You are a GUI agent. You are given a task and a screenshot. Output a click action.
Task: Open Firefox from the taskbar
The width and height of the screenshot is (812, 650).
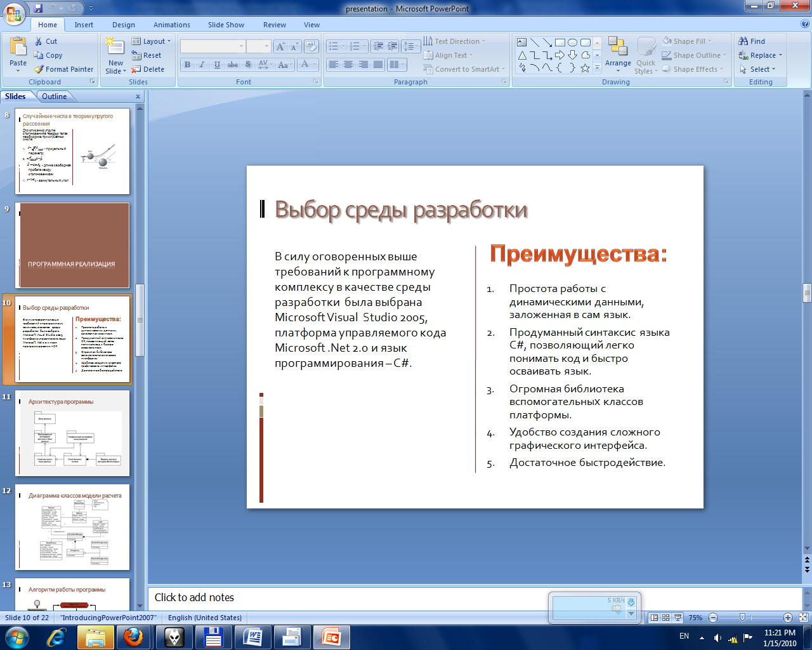(134, 637)
